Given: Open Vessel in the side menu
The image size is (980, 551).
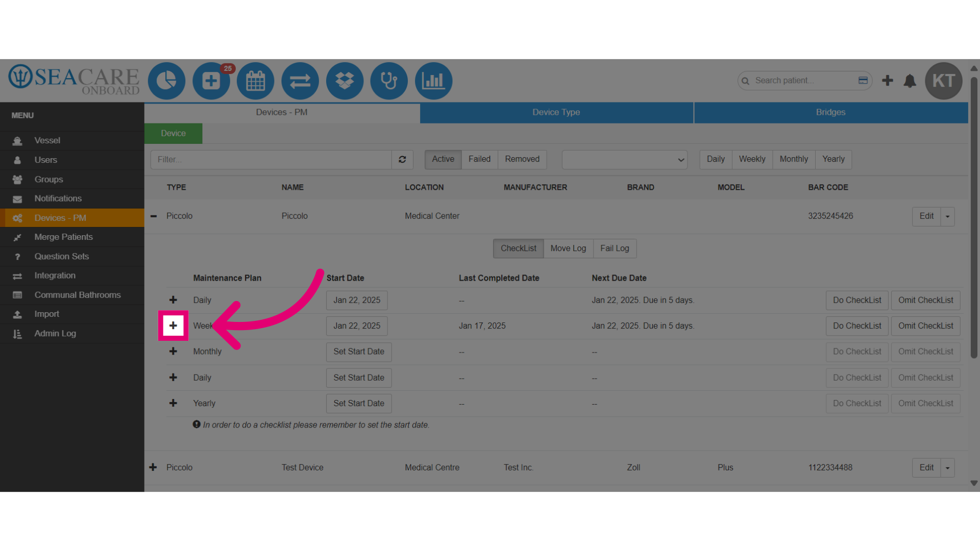Looking at the screenshot, I should (72, 140).
